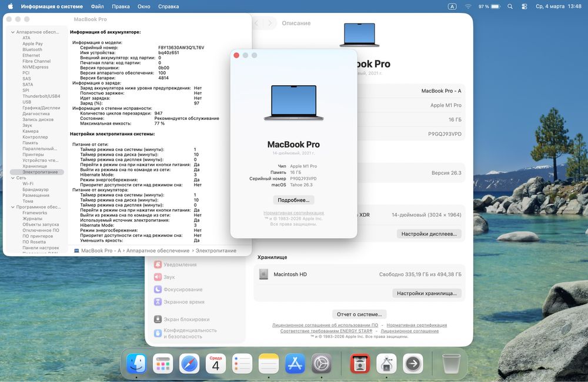Collapse Аппаратное обеспечение tree section
588x382 pixels.
click(13, 32)
